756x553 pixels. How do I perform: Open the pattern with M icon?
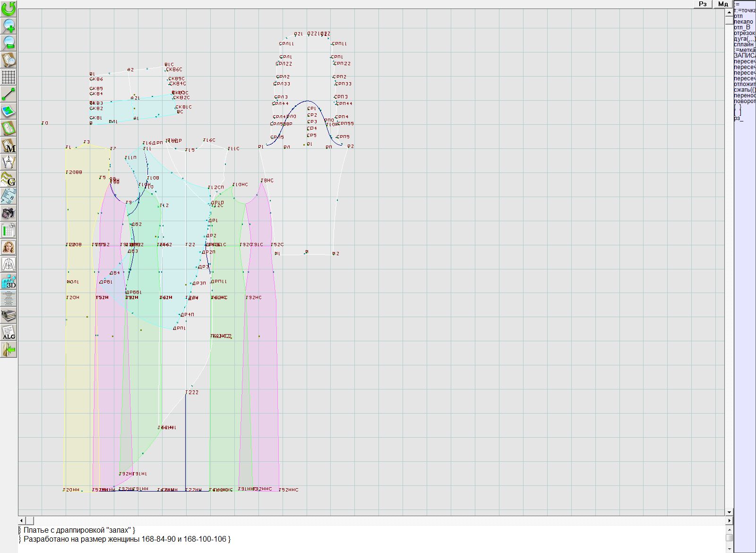9,146
